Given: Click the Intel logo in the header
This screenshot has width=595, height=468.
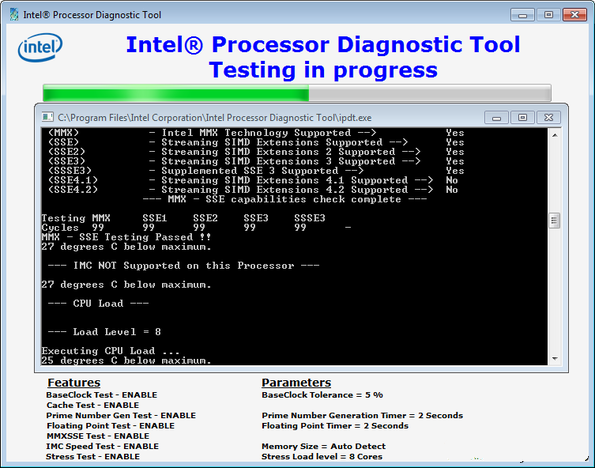Looking at the screenshot, I should [x=40, y=47].
